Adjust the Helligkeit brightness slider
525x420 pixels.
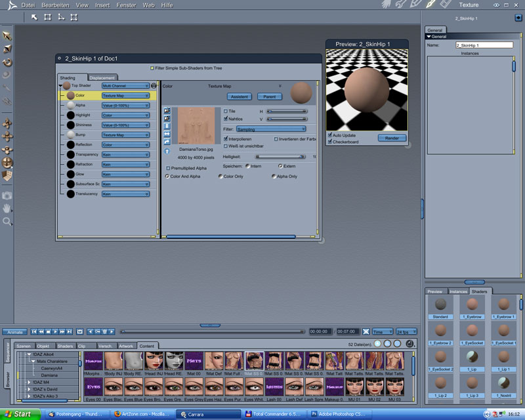280,156
